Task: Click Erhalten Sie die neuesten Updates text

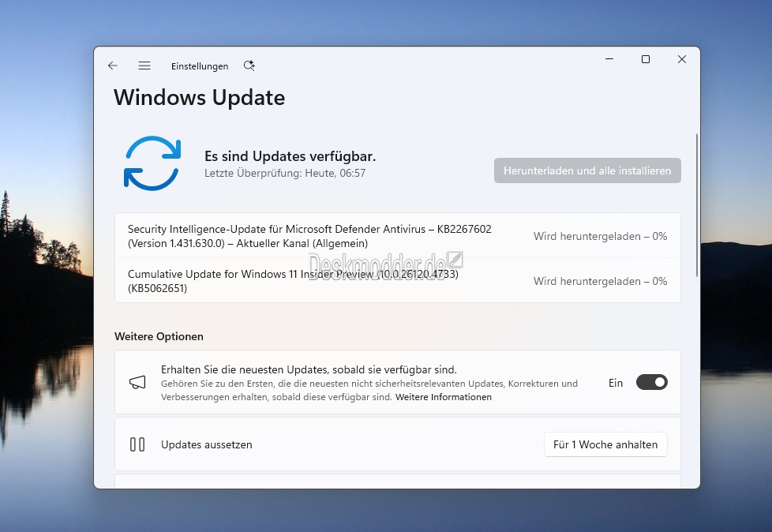Action: coord(309,369)
